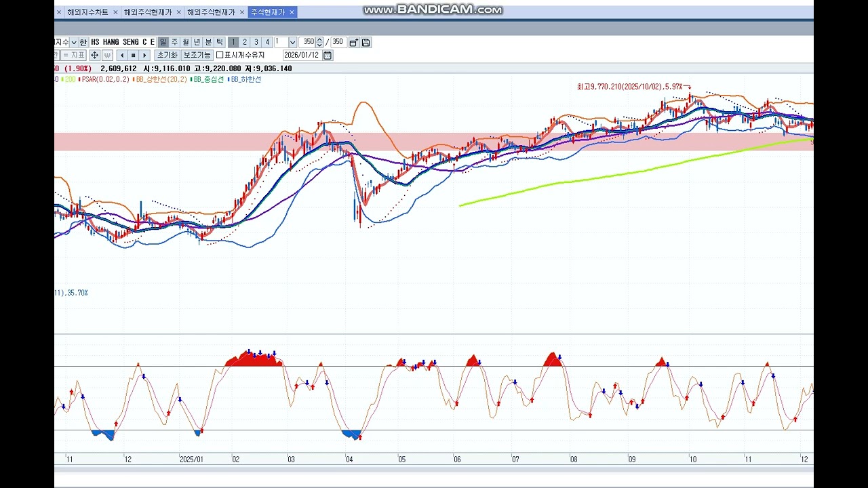
Task: Close the 주식현재가 tab
Action: click(292, 12)
